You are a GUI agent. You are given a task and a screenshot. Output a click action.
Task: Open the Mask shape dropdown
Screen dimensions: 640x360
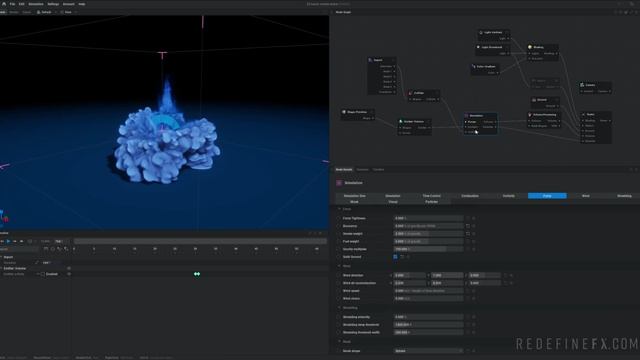429,351
